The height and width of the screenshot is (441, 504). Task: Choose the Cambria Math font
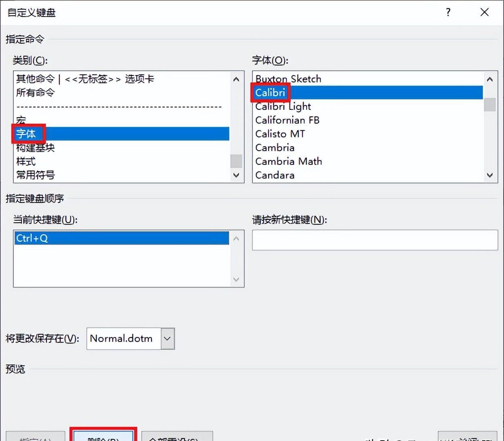coord(368,161)
